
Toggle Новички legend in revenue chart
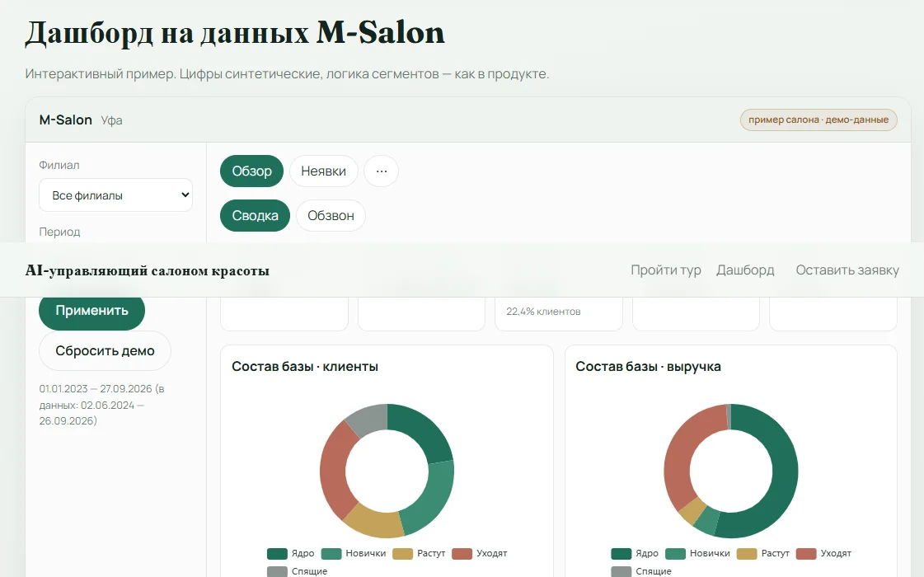(x=697, y=553)
